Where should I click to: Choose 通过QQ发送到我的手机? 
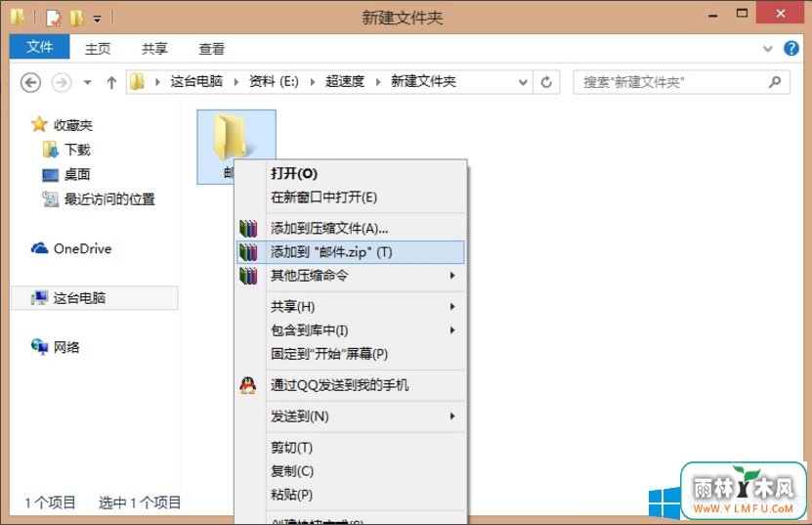pos(351,385)
